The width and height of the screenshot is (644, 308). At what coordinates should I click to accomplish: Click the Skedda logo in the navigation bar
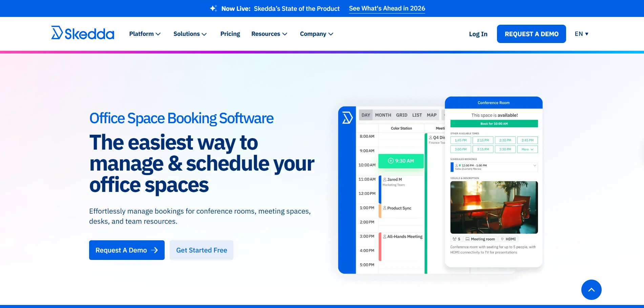click(82, 33)
